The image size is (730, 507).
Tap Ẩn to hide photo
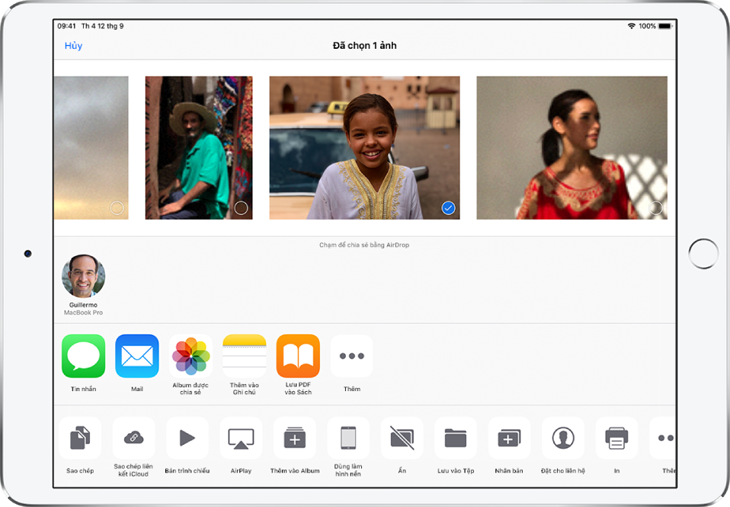tap(402, 438)
